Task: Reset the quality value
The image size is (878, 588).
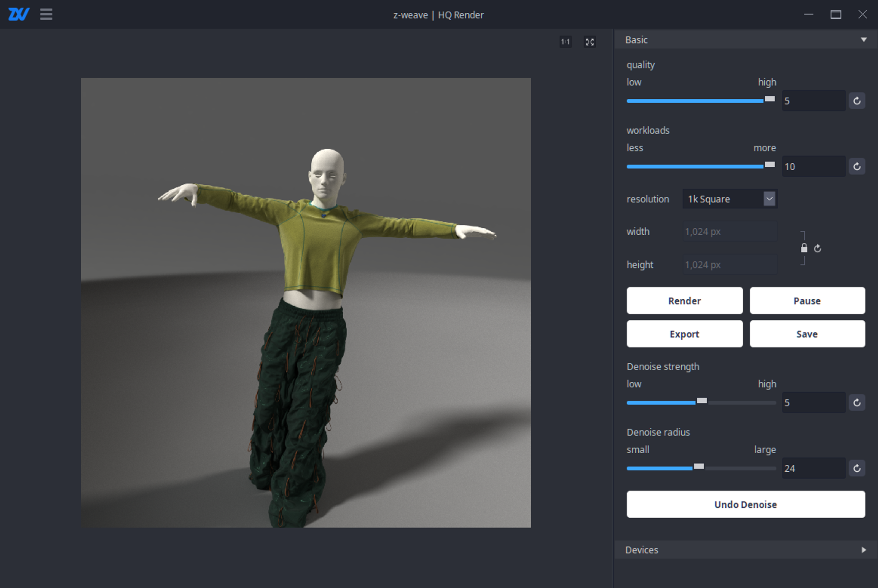Action: [x=856, y=101]
